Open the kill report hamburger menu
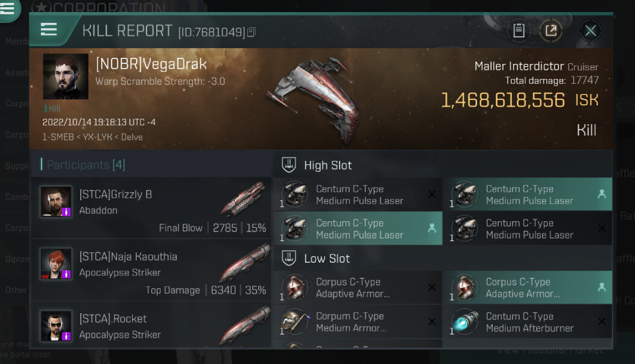This screenshot has height=364, width=635. point(49,30)
